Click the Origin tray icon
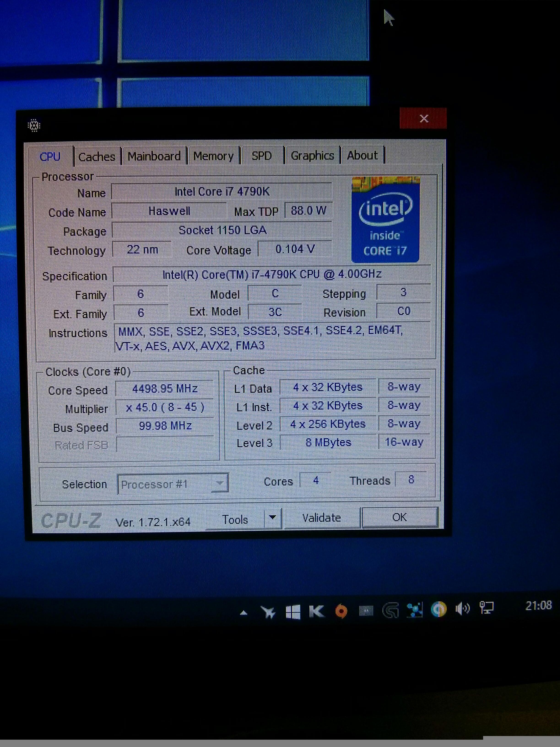 point(341,611)
